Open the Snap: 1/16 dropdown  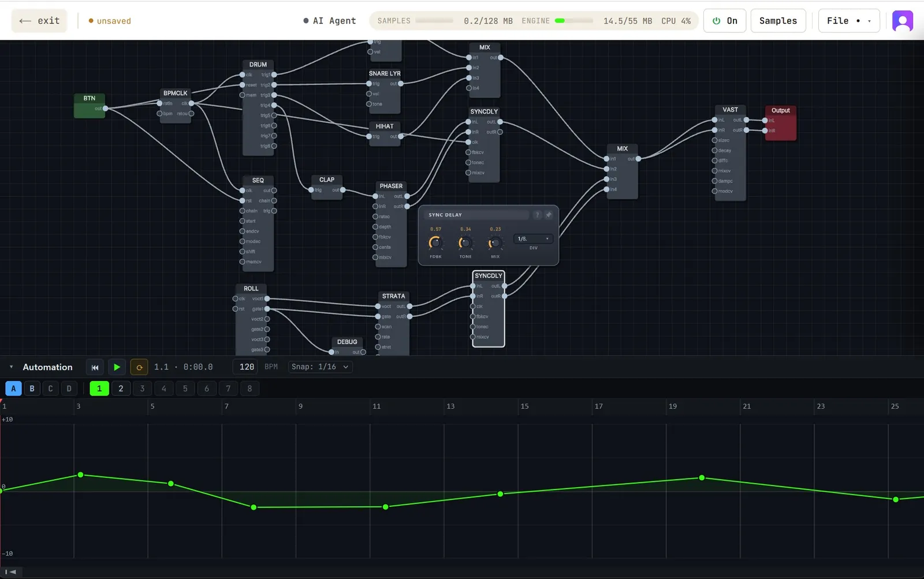pyautogui.click(x=321, y=367)
